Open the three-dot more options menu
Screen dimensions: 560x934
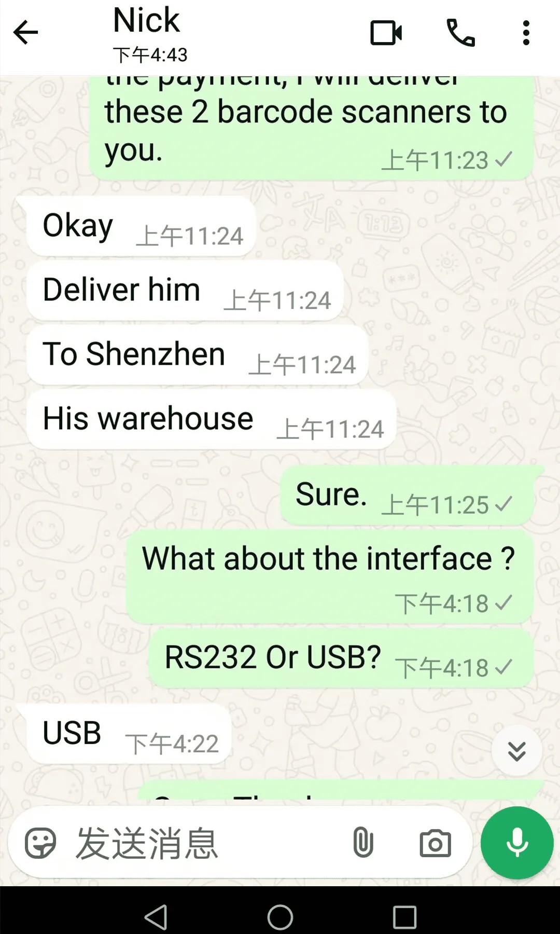click(x=526, y=33)
